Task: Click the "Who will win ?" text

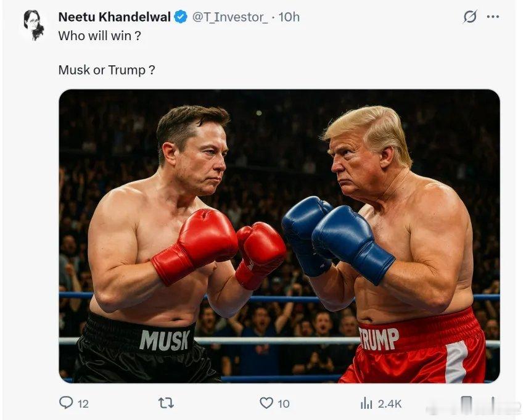Action: [99, 36]
